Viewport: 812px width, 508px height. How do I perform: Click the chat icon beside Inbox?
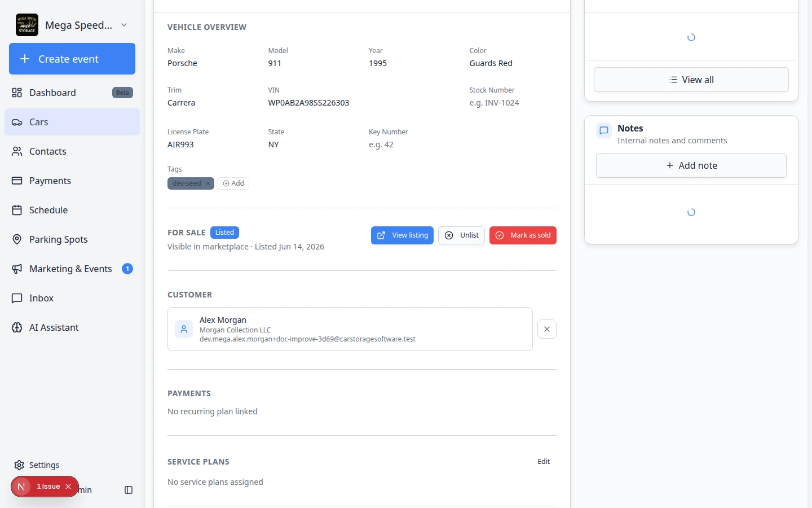(x=17, y=298)
